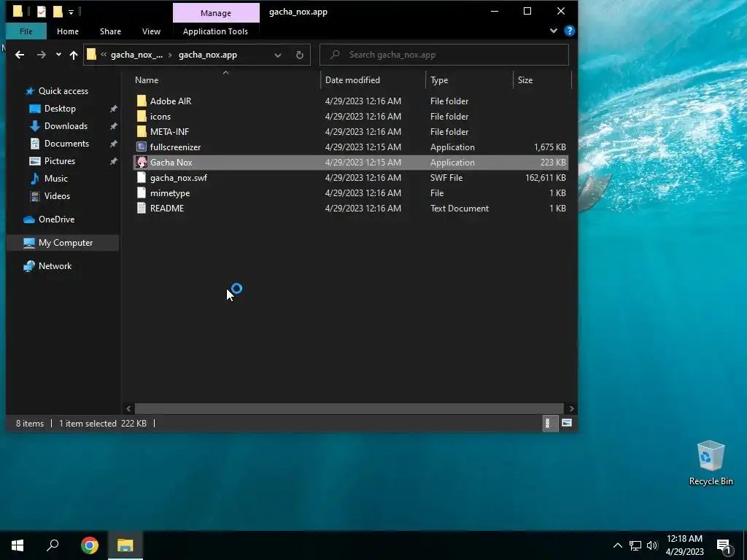
Task: Open the Application Tools tab
Action: 215,31
